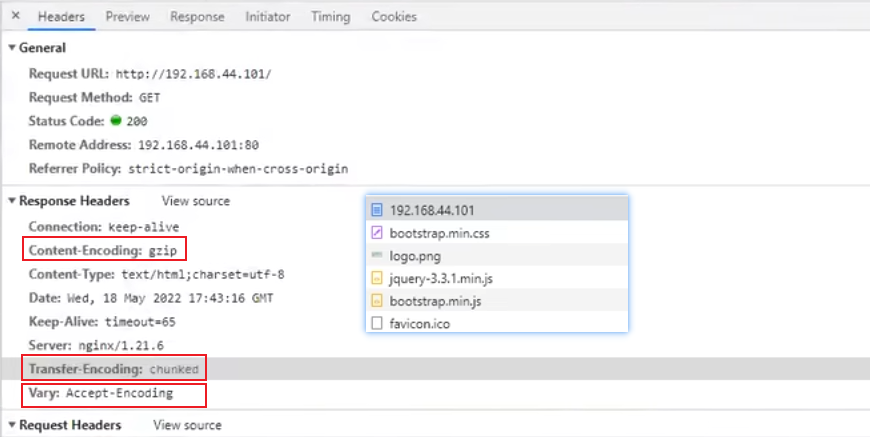
Task: Click the logo.png image icon
Action: [x=377, y=256]
